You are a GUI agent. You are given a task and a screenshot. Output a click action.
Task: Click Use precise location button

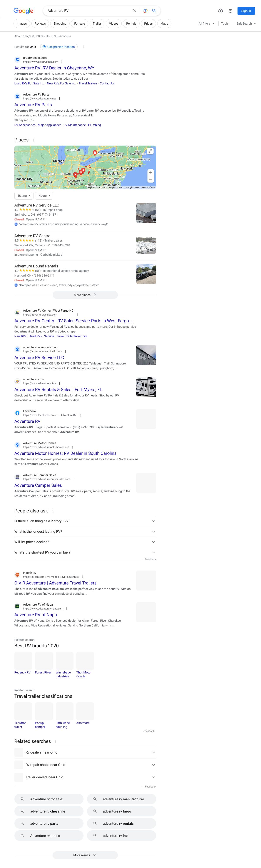point(59,47)
